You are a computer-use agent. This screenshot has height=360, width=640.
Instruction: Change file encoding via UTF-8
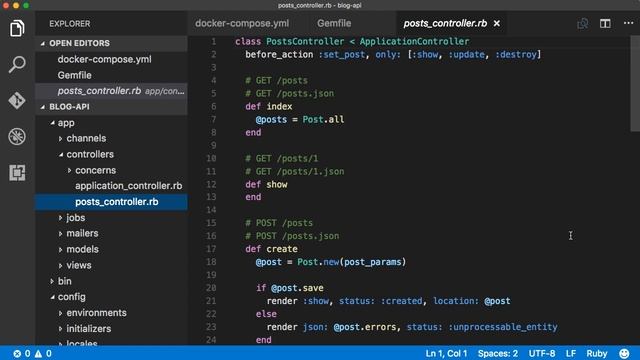click(x=542, y=353)
